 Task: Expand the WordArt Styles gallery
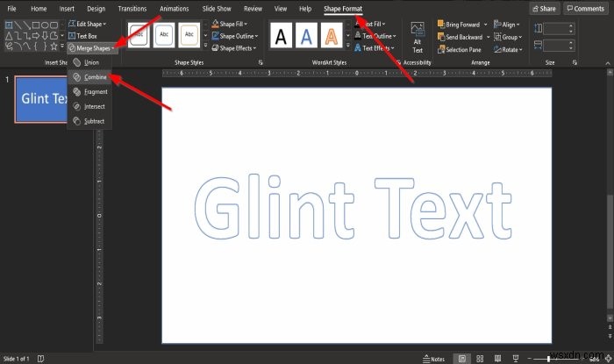tap(348, 46)
